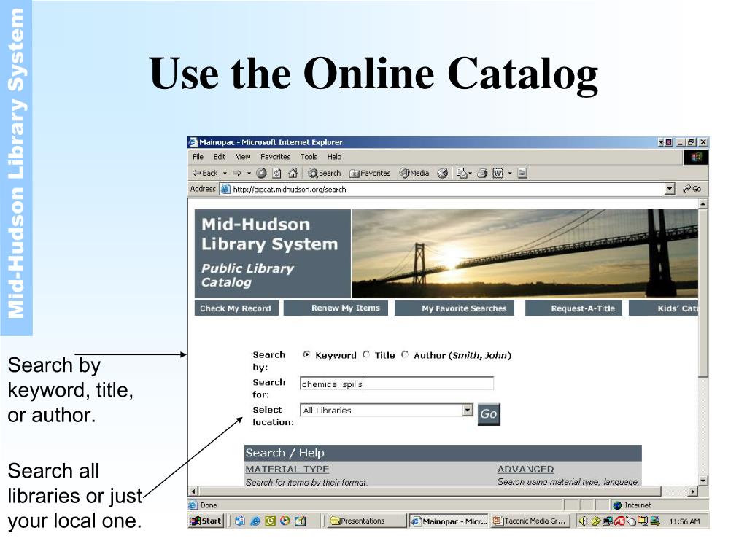Click the Windows logo throbber icon
Screen dimensions: 747x560
pyautogui.click(x=696, y=157)
